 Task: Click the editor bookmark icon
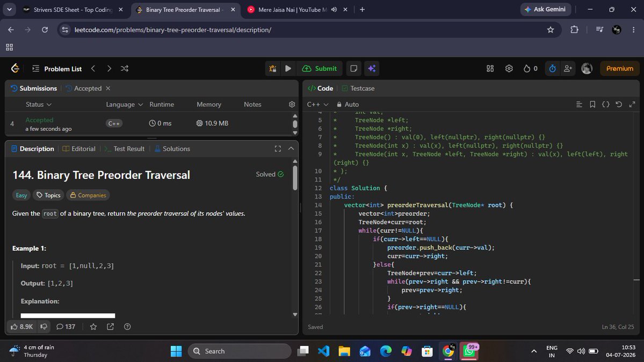tap(592, 104)
